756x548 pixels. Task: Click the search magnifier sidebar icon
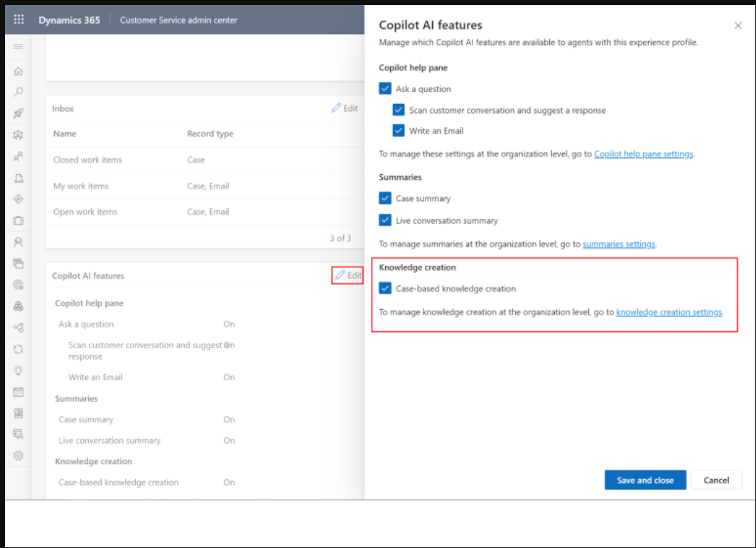pos(18,92)
